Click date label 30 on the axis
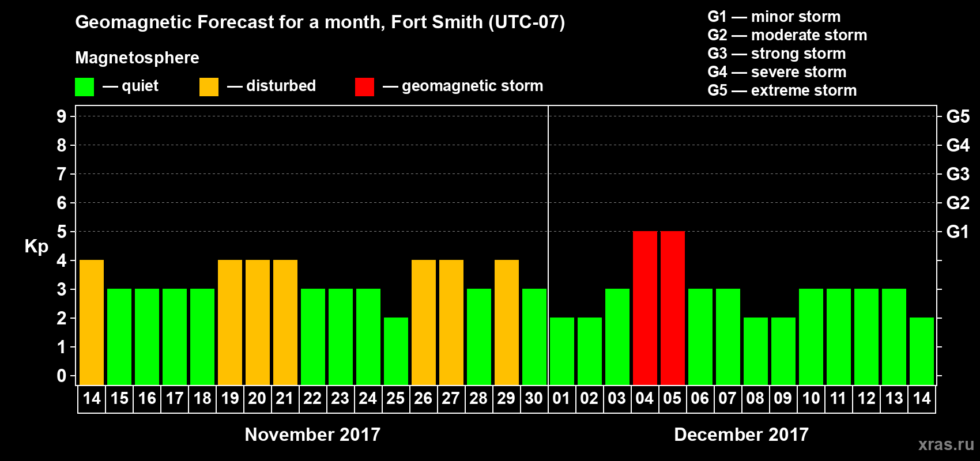 pos(534,398)
